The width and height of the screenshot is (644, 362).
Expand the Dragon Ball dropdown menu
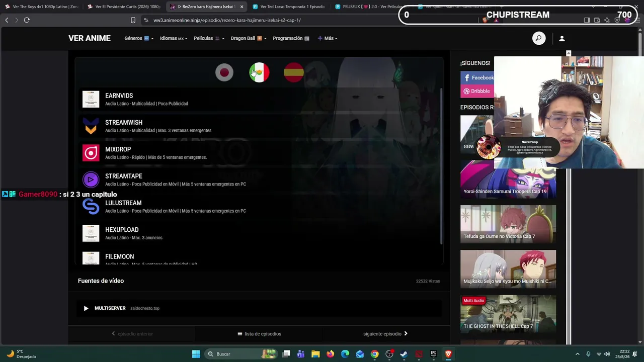pyautogui.click(x=249, y=38)
